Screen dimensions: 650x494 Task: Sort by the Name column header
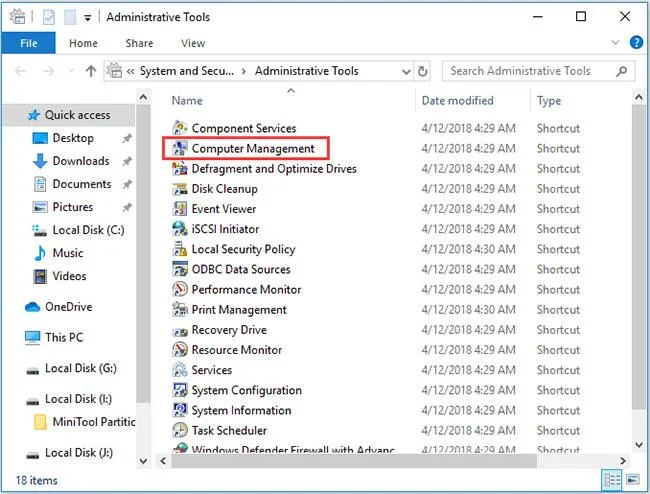pos(187,101)
